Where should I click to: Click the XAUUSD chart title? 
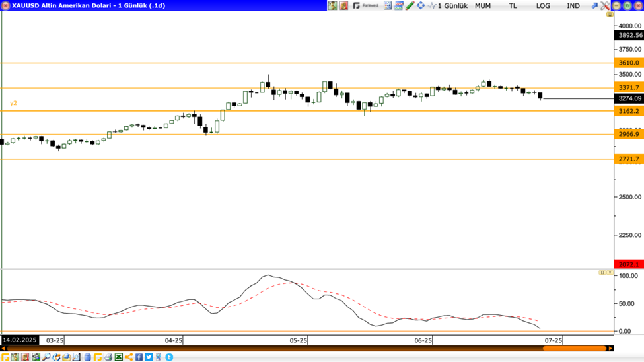pos(88,5)
